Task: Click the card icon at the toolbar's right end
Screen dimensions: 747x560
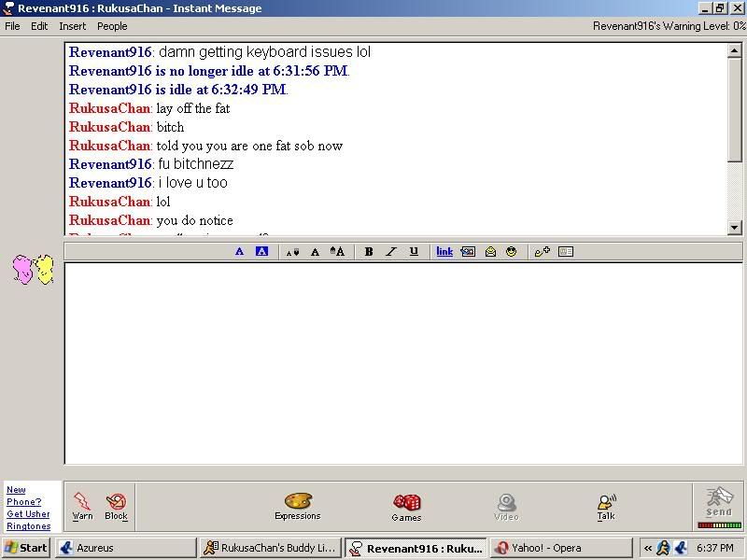Action: pyautogui.click(x=566, y=251)
